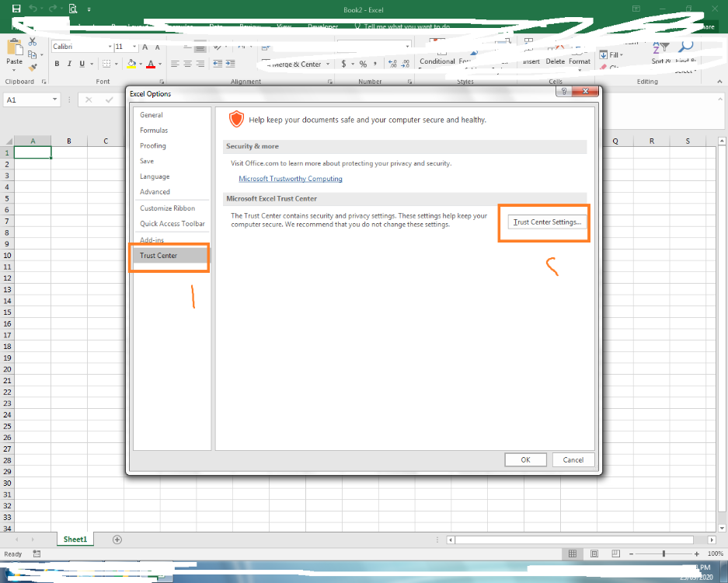The image size is (728, 583).
Task: Click the Save icon in quick access toolbar
Action: coord(16,9)
